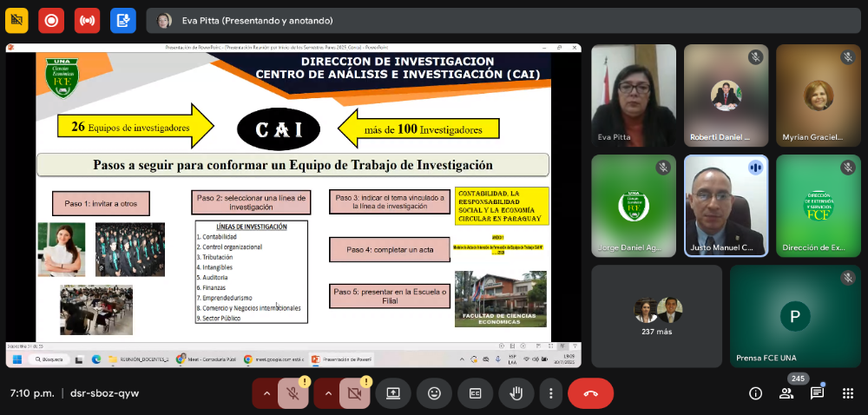The image size is (868, 415).
Task: Select Myrian Graciel's participant tile
Action: (819, 96)
